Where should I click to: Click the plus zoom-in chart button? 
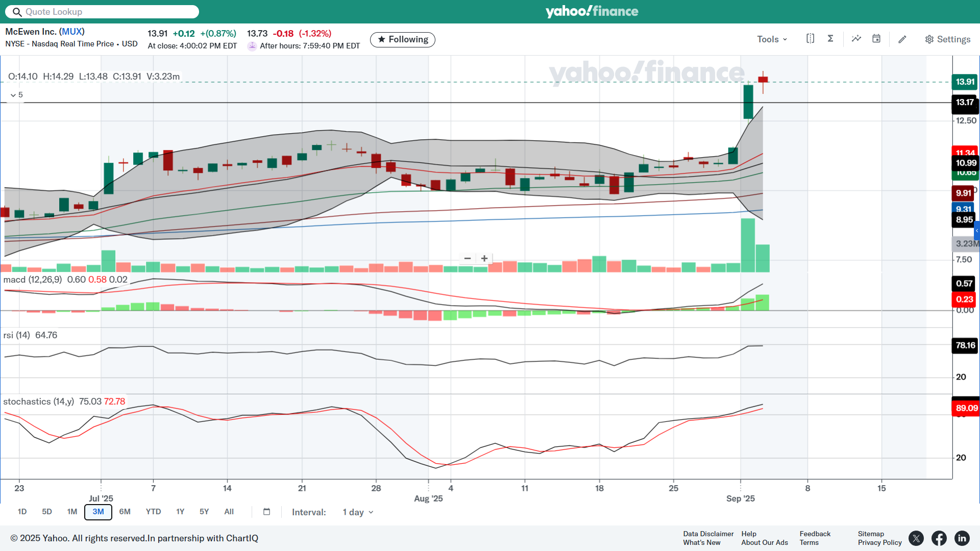(484, 259)
